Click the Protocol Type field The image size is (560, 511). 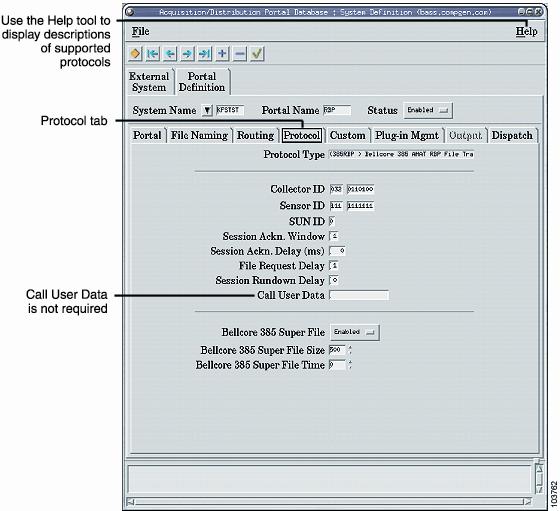click(401, 154)
